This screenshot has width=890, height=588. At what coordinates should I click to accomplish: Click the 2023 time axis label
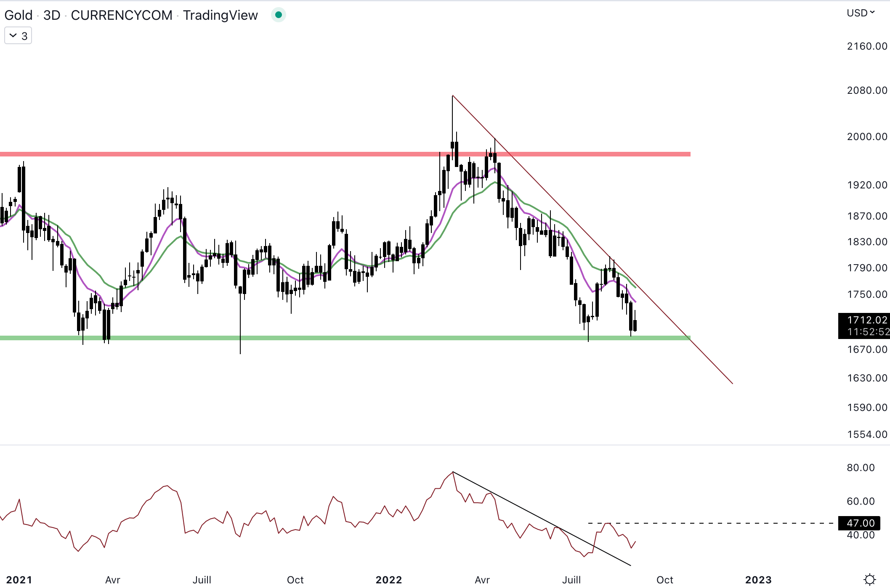tap(758, 580)
